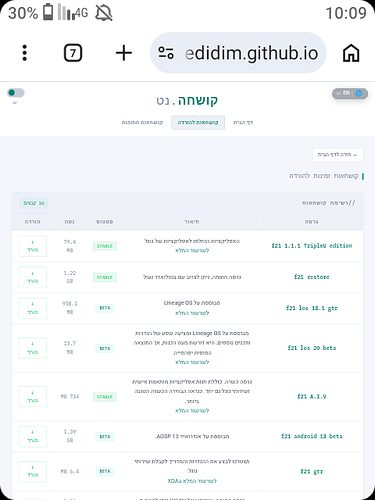Open the tab switcher showing 7 tabs
The width and height of the screenshot is (375, 500).
pos(73,53)
